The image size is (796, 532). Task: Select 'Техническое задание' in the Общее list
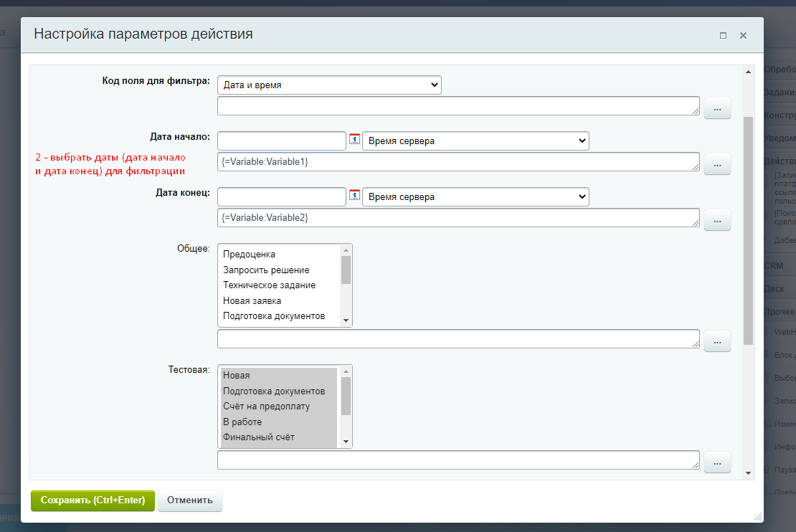coord(269,285)
